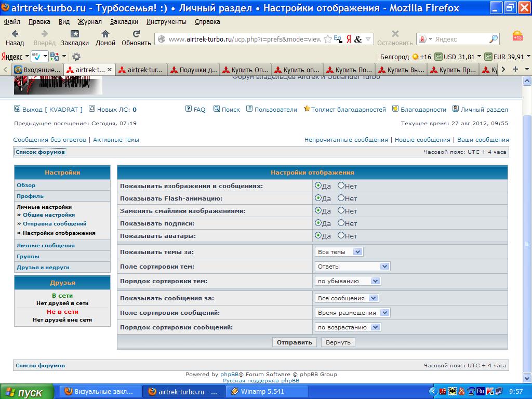Open the Порядок сортировки сообщений dropdown
This screenshot has height=399, width=532.
[x=348, y=327]
